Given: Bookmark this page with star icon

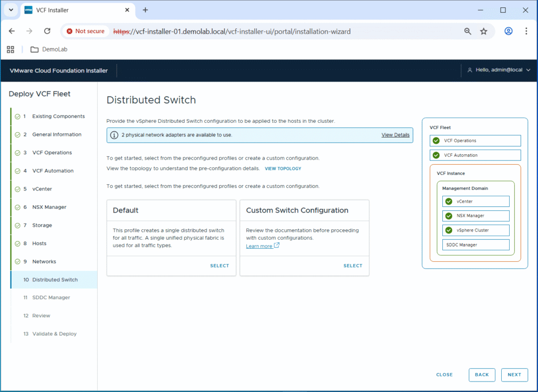Looking at the screenshot, I should 483,31.
